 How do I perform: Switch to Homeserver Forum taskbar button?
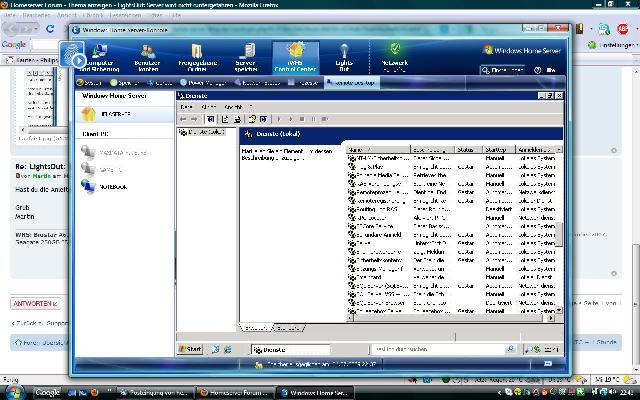[x=235, y=393]
